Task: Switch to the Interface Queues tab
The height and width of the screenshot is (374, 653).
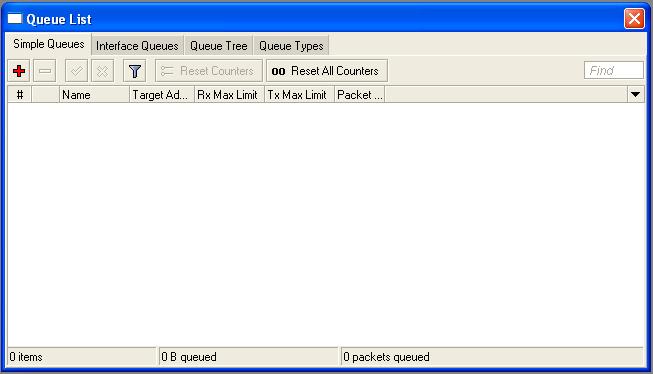Action: tap(137, 46)
